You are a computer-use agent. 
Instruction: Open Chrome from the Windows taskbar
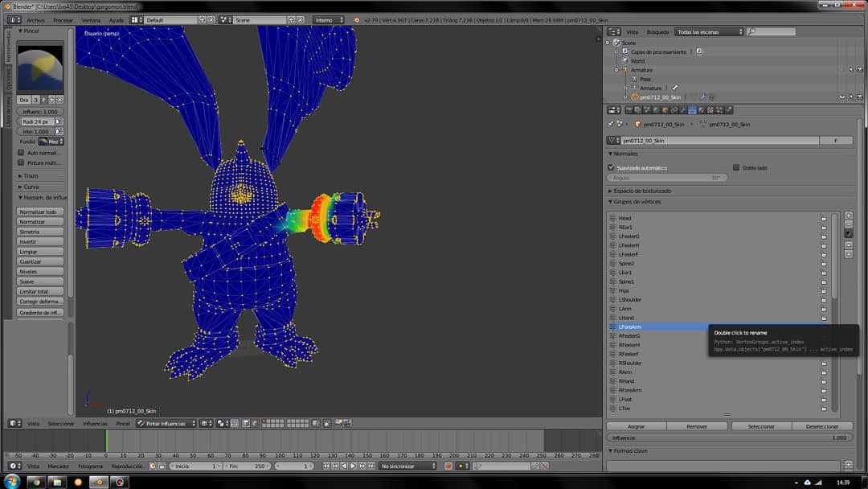click(36, 483)
